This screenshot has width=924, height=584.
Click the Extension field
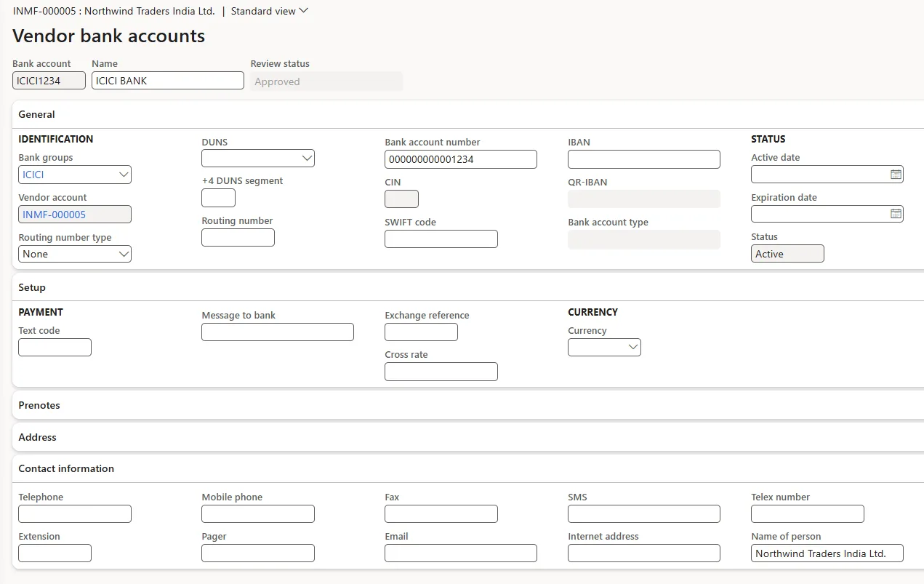(55, 553)
